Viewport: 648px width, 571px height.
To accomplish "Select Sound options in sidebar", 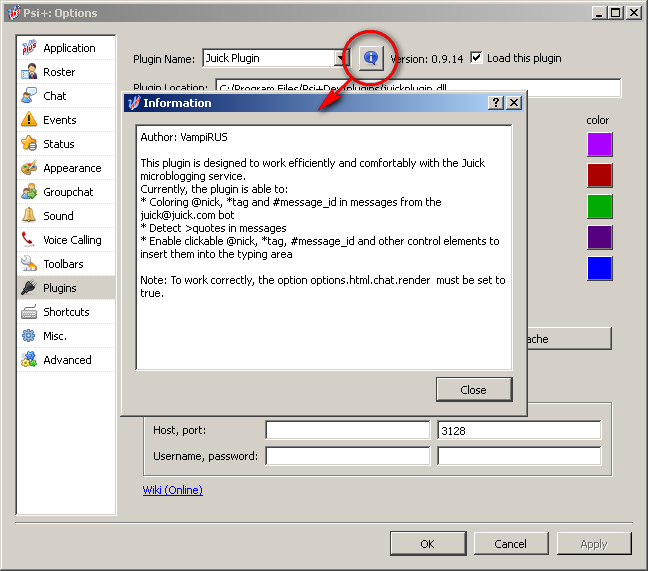I will pos(58,216).
